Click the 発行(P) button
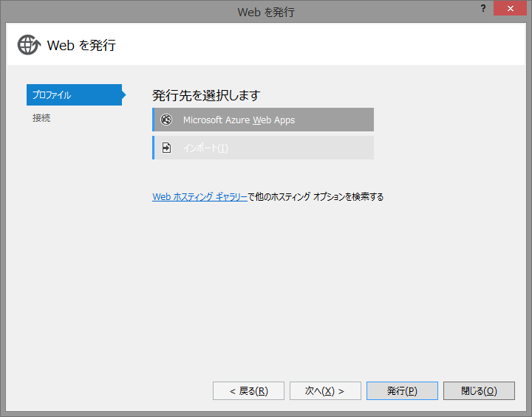532x417 pixels. pyautogui.click(x=402, y=391)
